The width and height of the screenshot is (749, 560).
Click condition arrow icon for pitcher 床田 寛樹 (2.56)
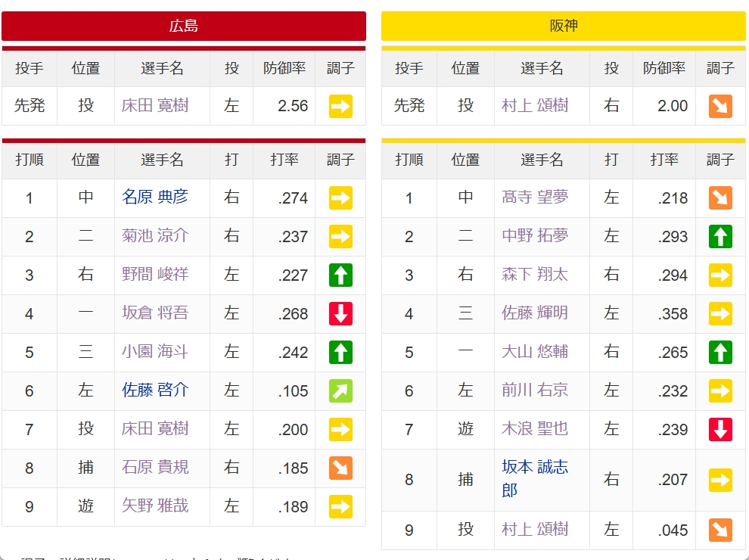click(340, 106)
